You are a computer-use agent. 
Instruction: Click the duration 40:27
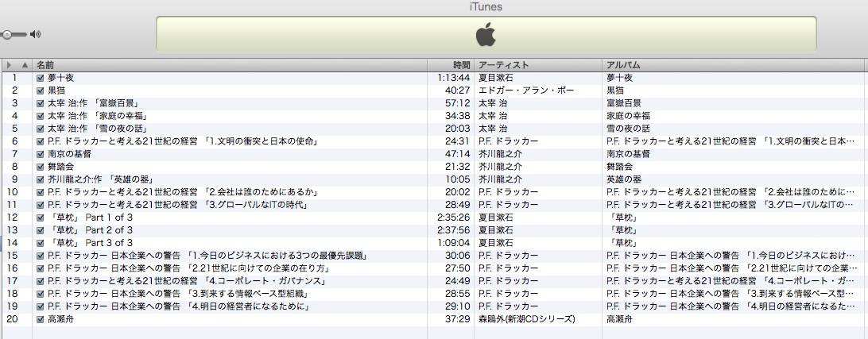(x=458, y=91)
